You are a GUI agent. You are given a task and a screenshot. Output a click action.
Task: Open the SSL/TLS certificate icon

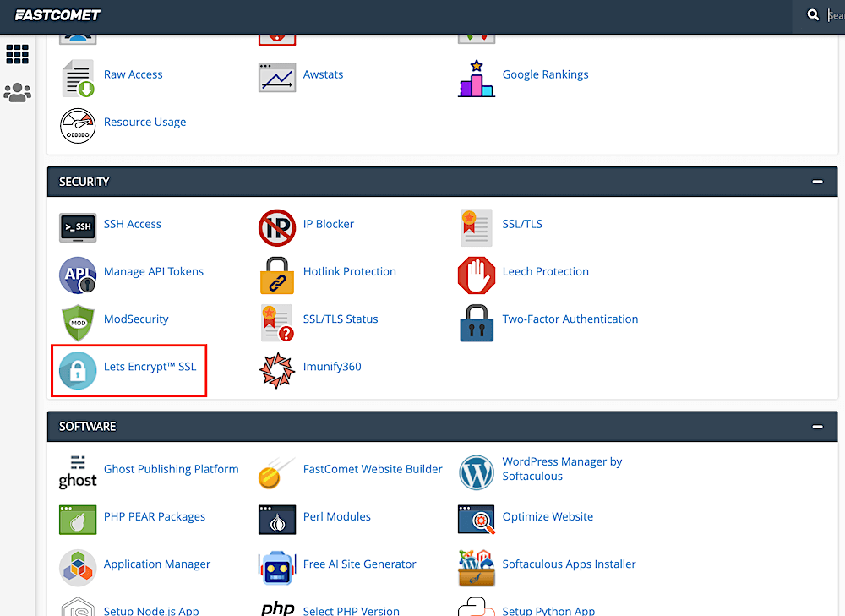(477, 227)
